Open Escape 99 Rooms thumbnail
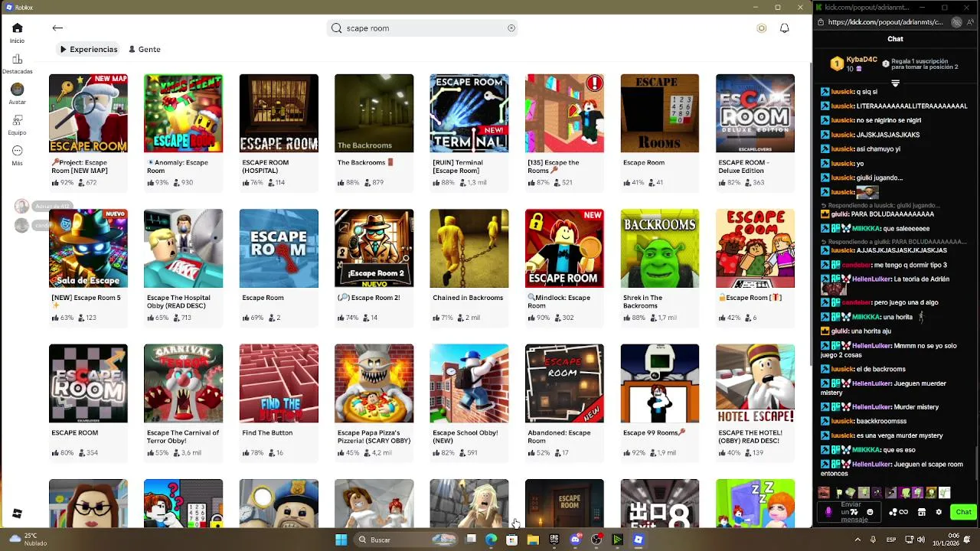This screenshot has height=551, width=980. [x=660, y=383]
